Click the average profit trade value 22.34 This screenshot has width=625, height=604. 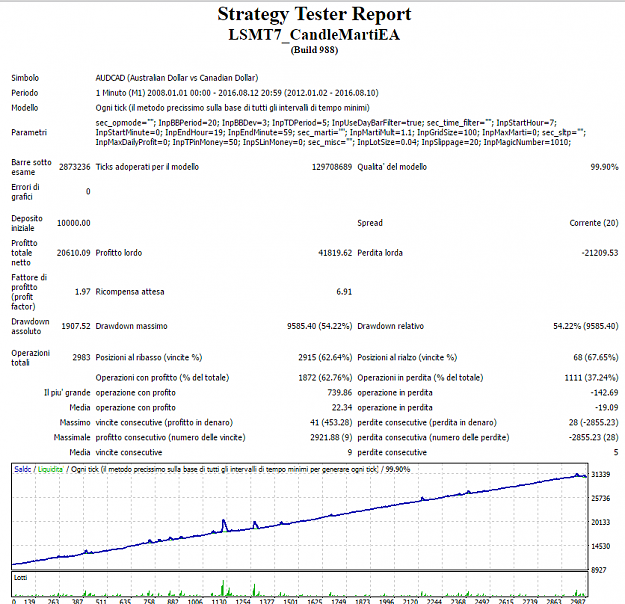pos(342,407)
